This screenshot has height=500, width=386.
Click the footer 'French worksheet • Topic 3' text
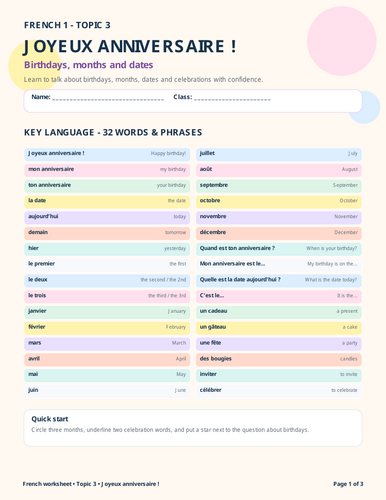(x=91, y=484)
